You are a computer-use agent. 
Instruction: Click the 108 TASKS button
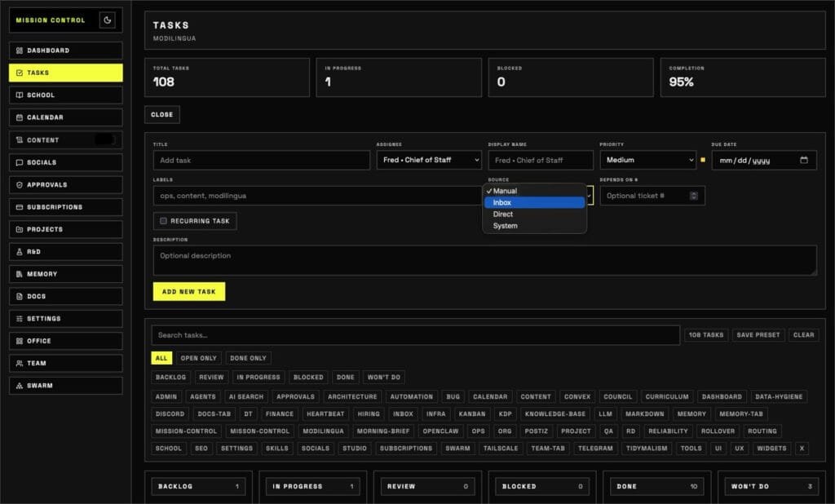706,335
